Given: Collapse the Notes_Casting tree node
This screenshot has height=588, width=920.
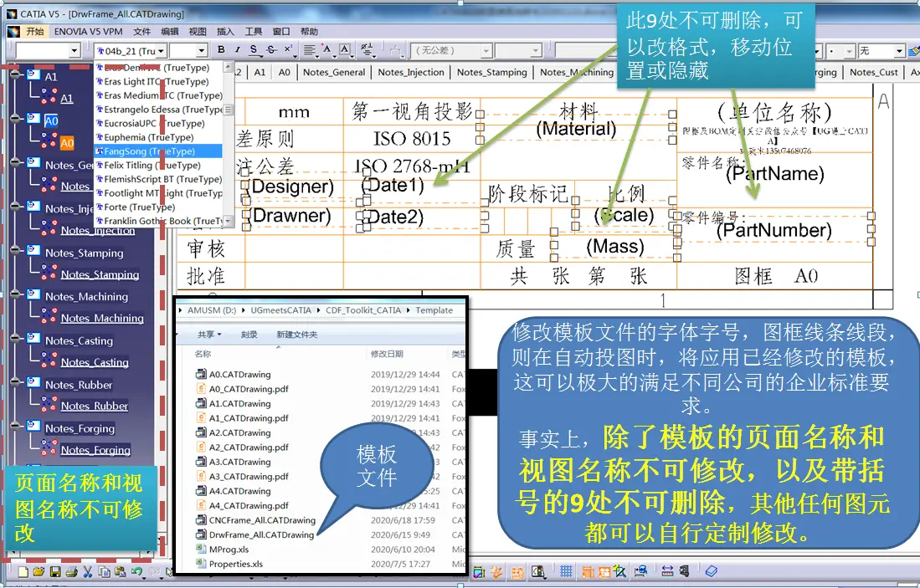Looking at the screenshot, I should [x=15, y=338].
